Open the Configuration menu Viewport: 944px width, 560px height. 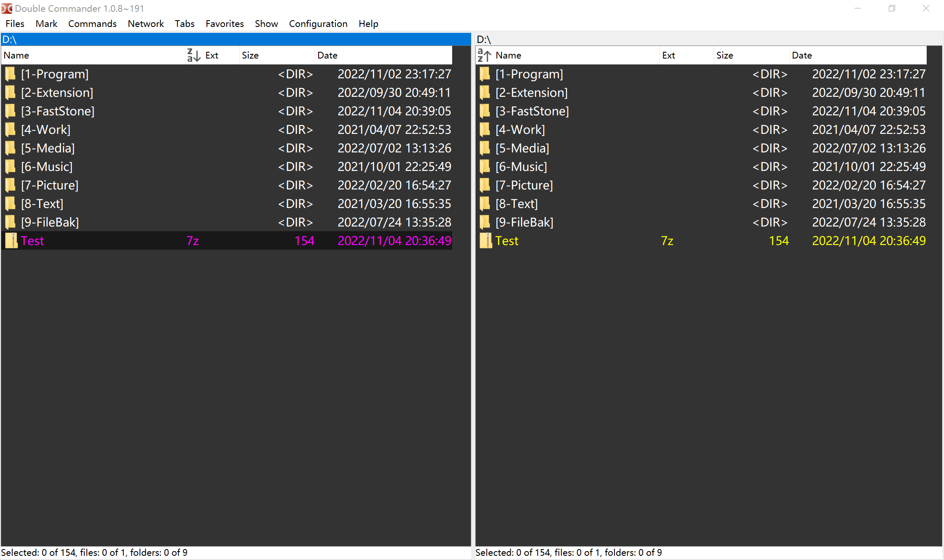tap(318, 24)
